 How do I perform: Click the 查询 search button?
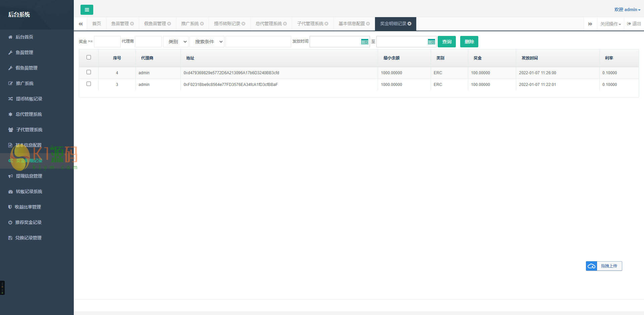coord(447,42)
